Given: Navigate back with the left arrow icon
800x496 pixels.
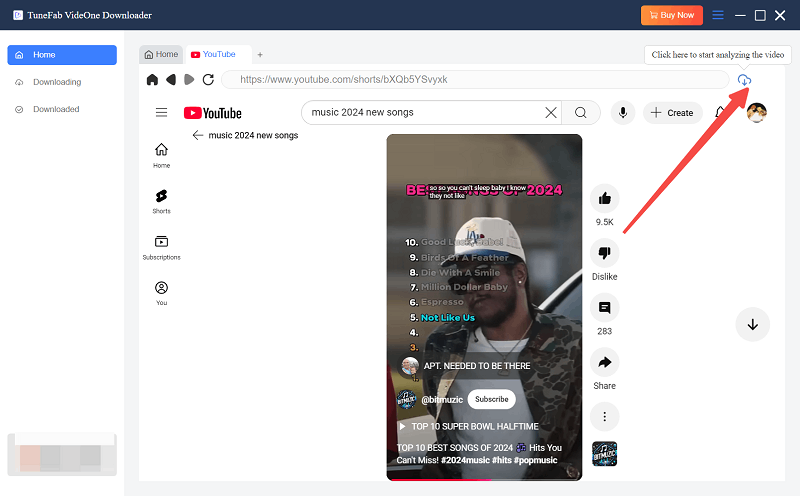Looking at the screenshot, I should click(x=171, y=80).
